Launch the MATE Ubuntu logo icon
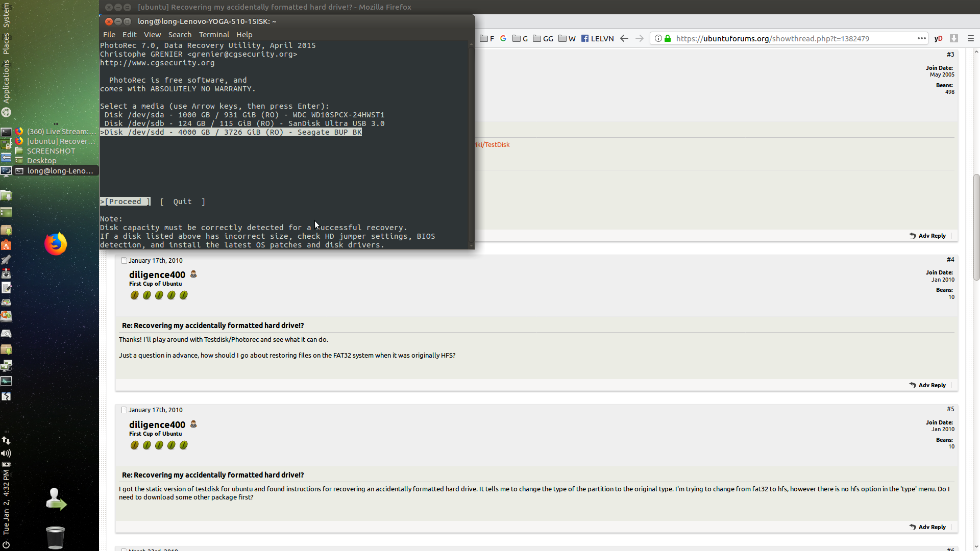 point(6,113)
